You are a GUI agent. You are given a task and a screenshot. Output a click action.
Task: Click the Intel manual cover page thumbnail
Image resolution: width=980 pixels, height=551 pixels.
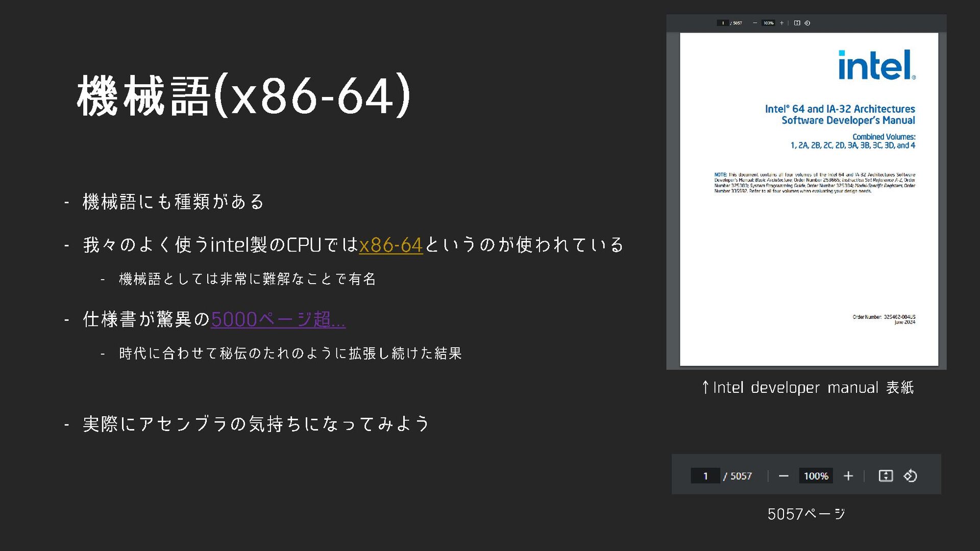point(809,199)
